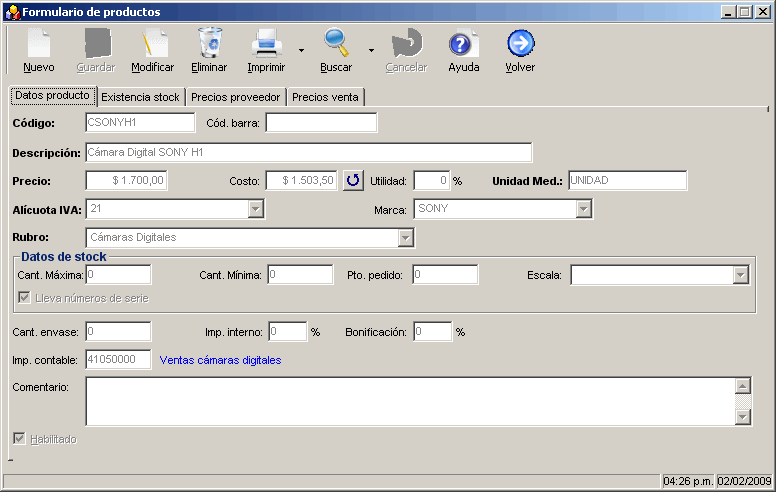Viewport: 776px width, 492px height.
Task: Click the Pto. pedido field
Action: pyautogui.click(x=445, y=275)
